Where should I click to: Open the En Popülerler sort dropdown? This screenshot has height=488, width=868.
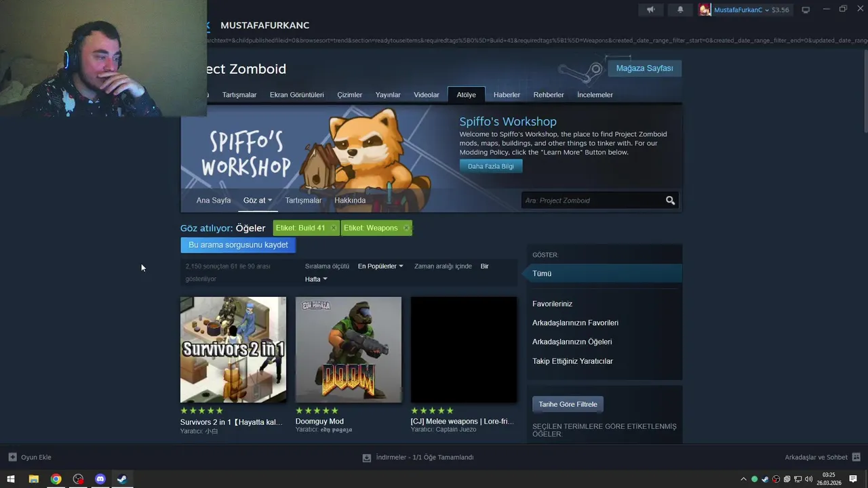coord(380,266)
